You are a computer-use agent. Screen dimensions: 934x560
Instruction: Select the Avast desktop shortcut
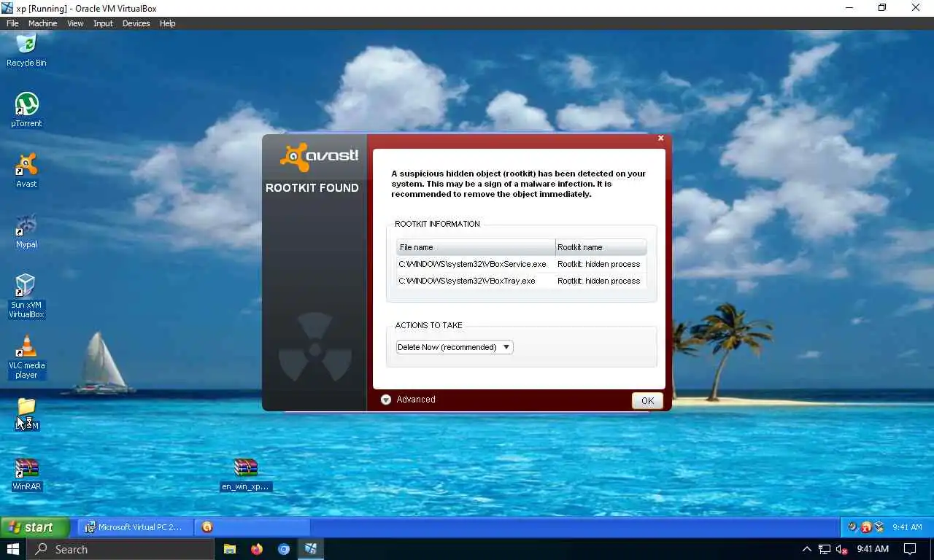coord(26,171)
